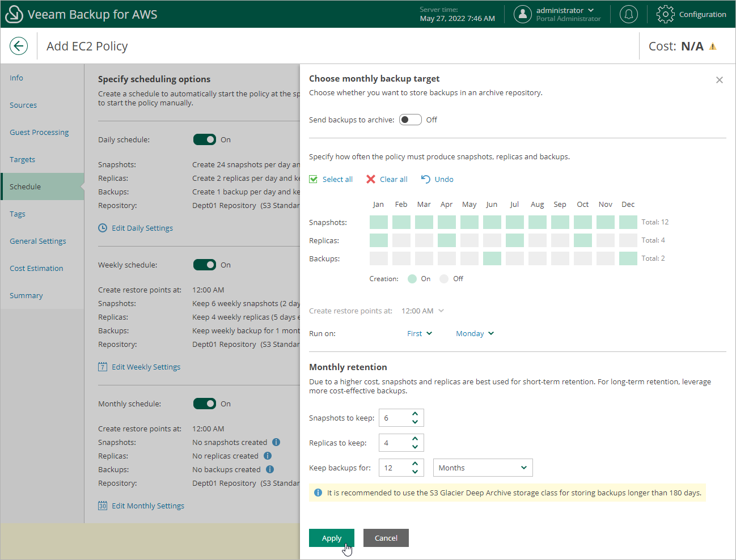Click the Clear all red X icon
Screen dimensions: 736x560
coord(371,179)
